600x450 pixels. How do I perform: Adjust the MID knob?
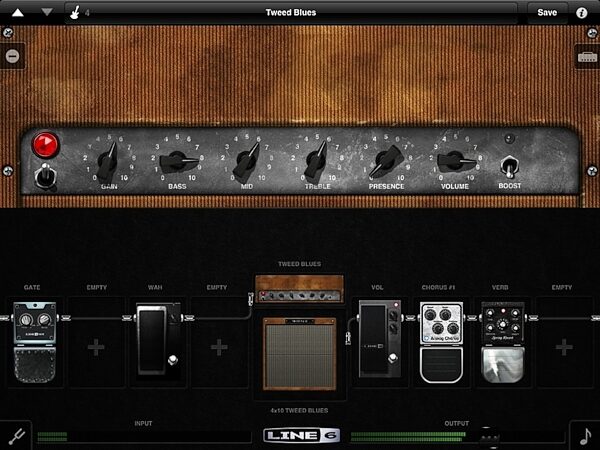pos(246,161)
